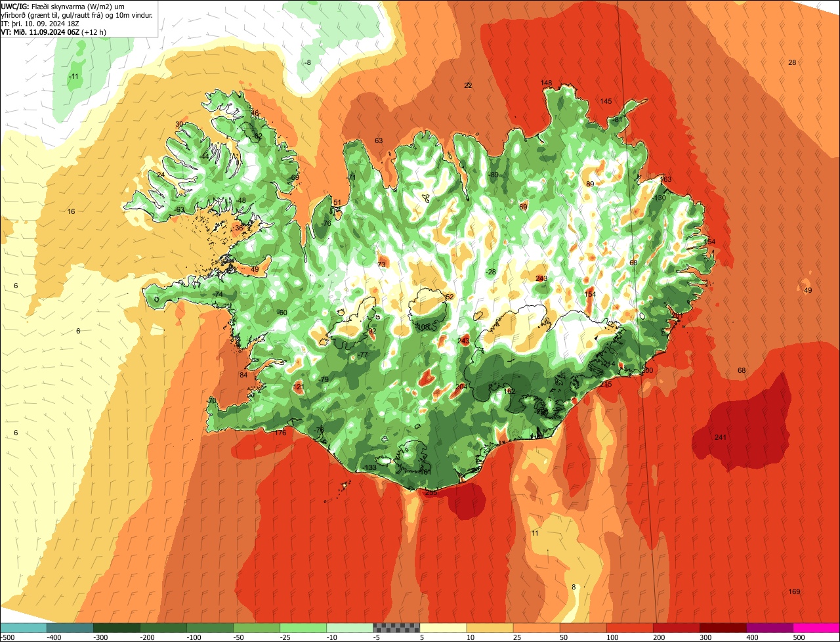This screenshot has height=642, width=840.
Task: Click the '163' value on the map
Action: (x=666, y=179)
